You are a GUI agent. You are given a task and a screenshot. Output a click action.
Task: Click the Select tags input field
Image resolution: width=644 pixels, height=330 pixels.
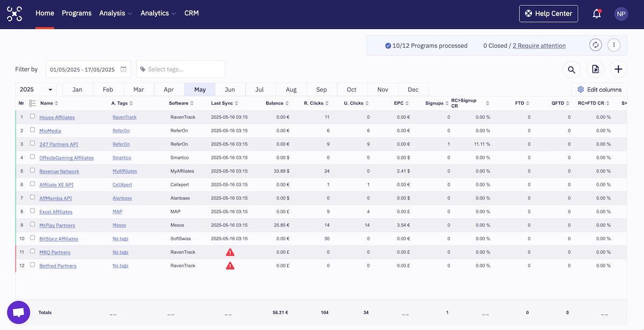[x=180, y=69]
